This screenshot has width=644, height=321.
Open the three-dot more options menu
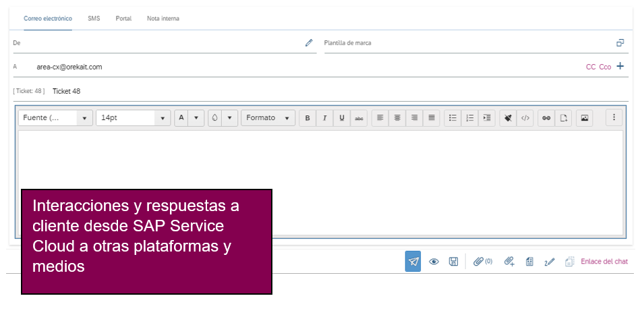(614, 118)
